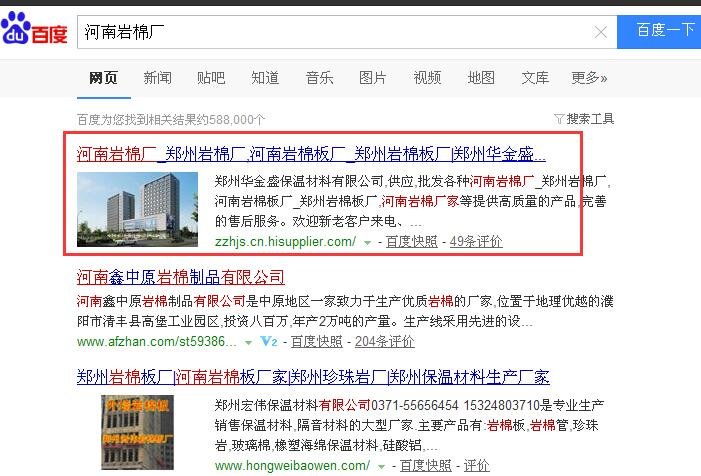The image size is (701, 476).
Task: Visit www.hongweibaowen.com URL link
Action: (292, 466)
